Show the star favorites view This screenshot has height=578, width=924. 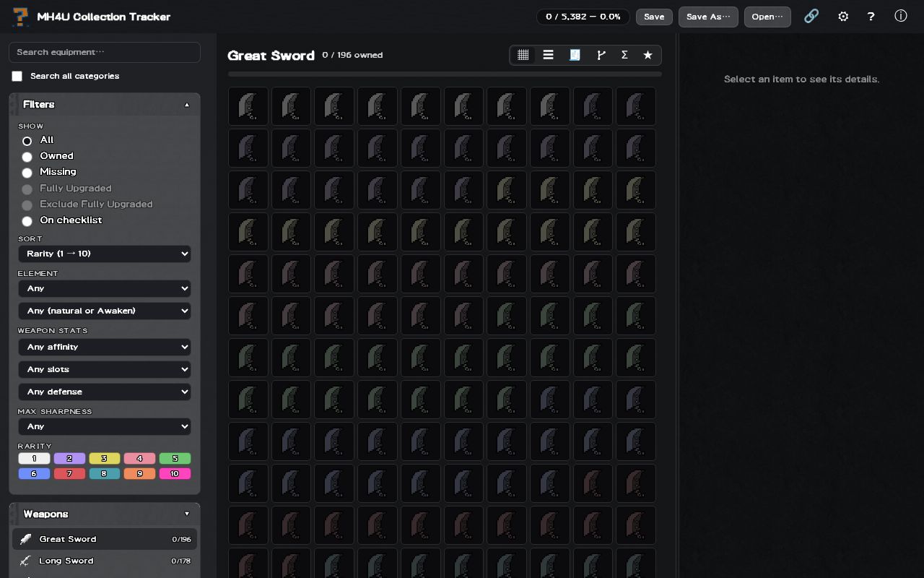pos(648,55)
